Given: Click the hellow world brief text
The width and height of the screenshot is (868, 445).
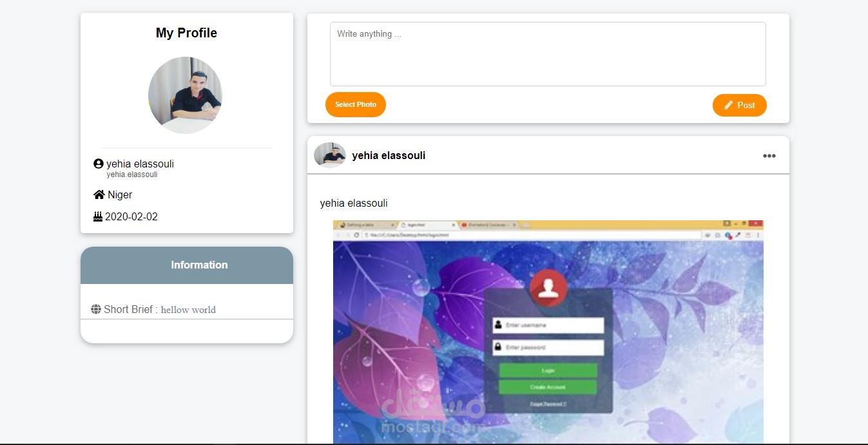Looking at the screenshot, I should click(188, 310).
